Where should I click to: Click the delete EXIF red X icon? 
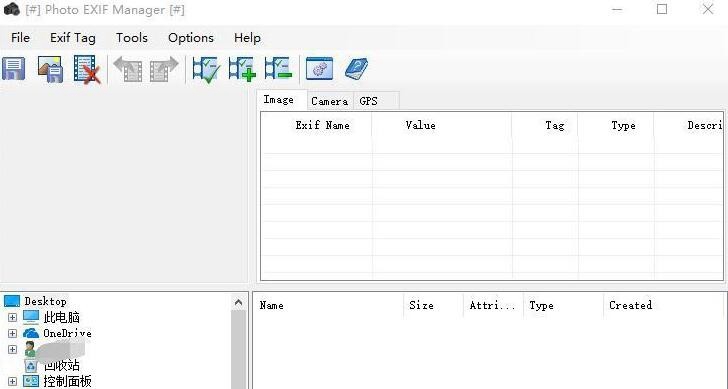pos(87,70)
